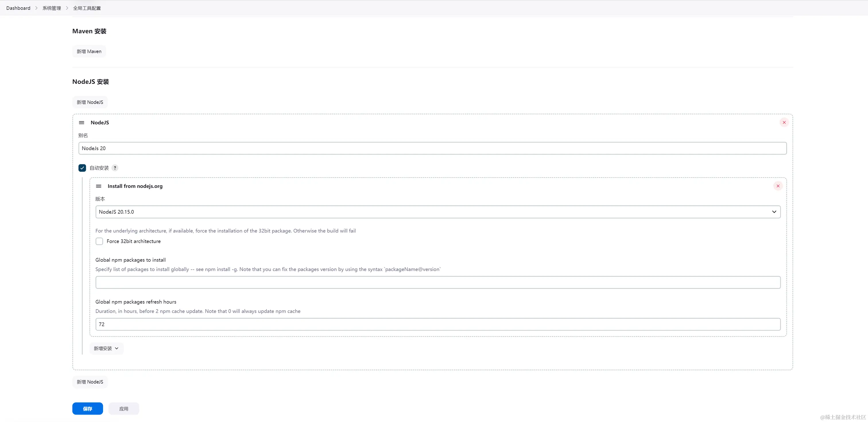This screenshot has height=422, width=868.
Task: Click breadcrumb arrow after 系统管理
Action: [67, 8]
